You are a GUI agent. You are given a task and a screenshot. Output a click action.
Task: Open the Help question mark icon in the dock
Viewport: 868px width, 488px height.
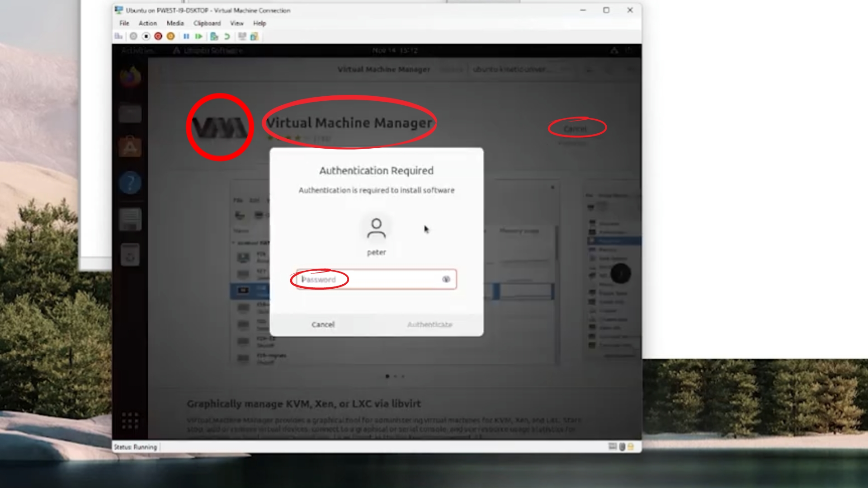coord(130,183)
